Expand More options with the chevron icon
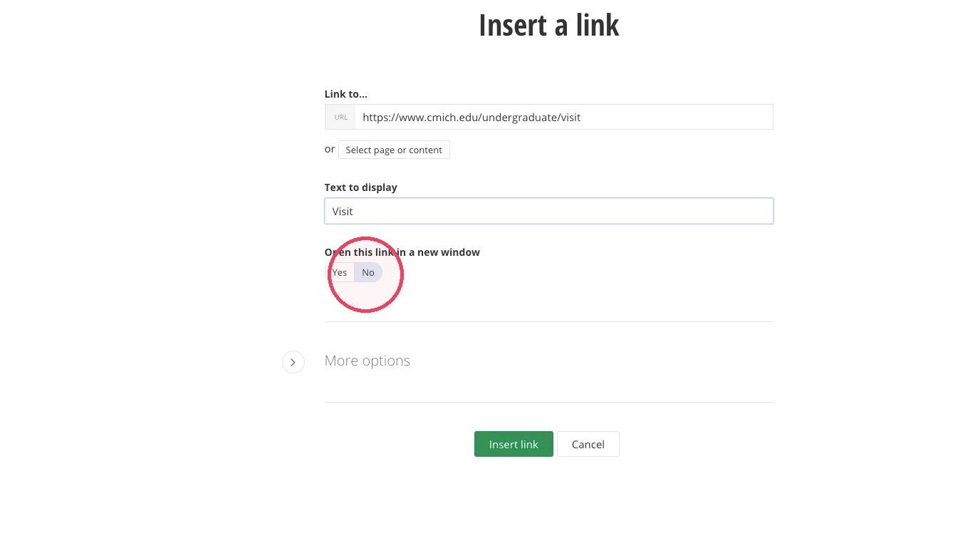The image size is (980, 548). [293, 362]
